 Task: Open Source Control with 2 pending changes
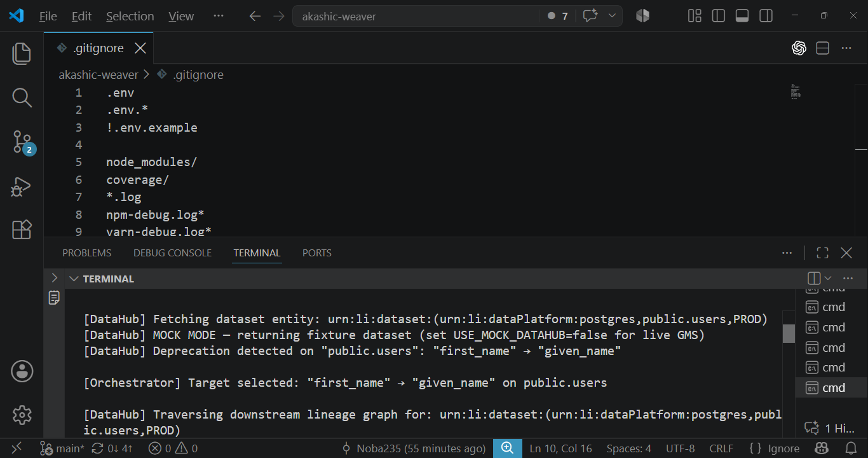tap(22, 142)
